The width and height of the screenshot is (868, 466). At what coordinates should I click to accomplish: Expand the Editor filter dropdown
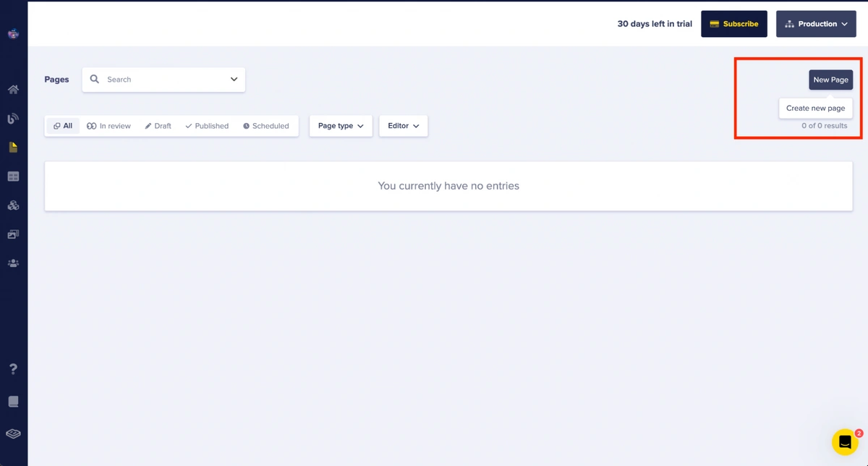[x=403, y=126]
